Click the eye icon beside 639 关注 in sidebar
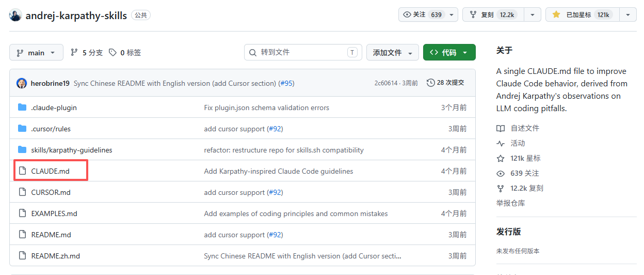The height and width of the screenshot is (275, 644). [500, 173]
